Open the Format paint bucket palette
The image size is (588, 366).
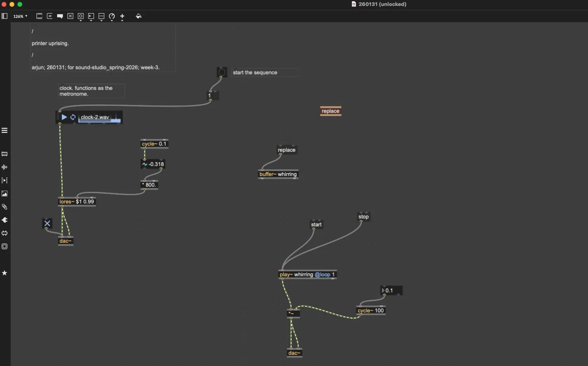138,16
